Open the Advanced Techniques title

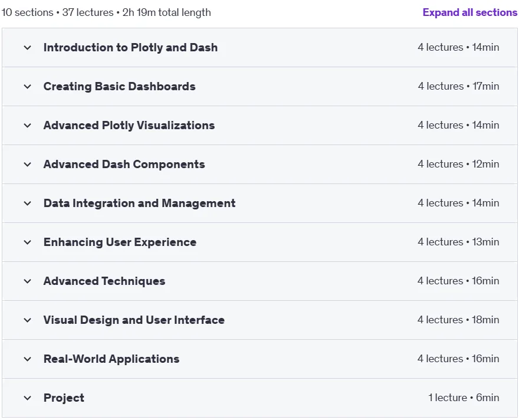[104, 281]
